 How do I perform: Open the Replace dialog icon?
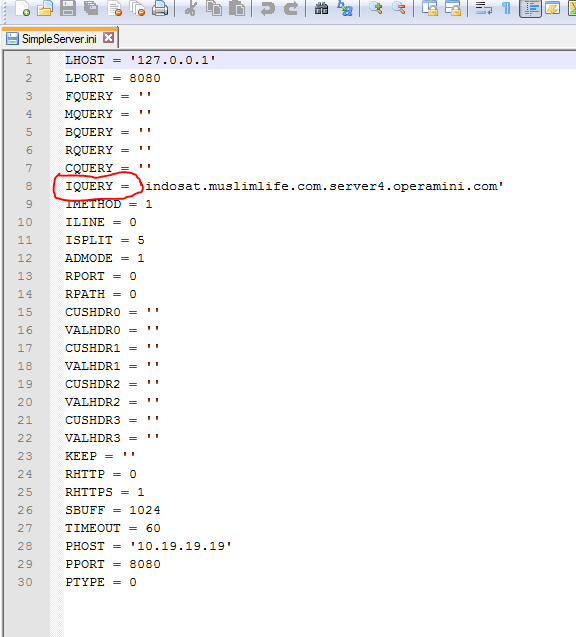point(345,8)
